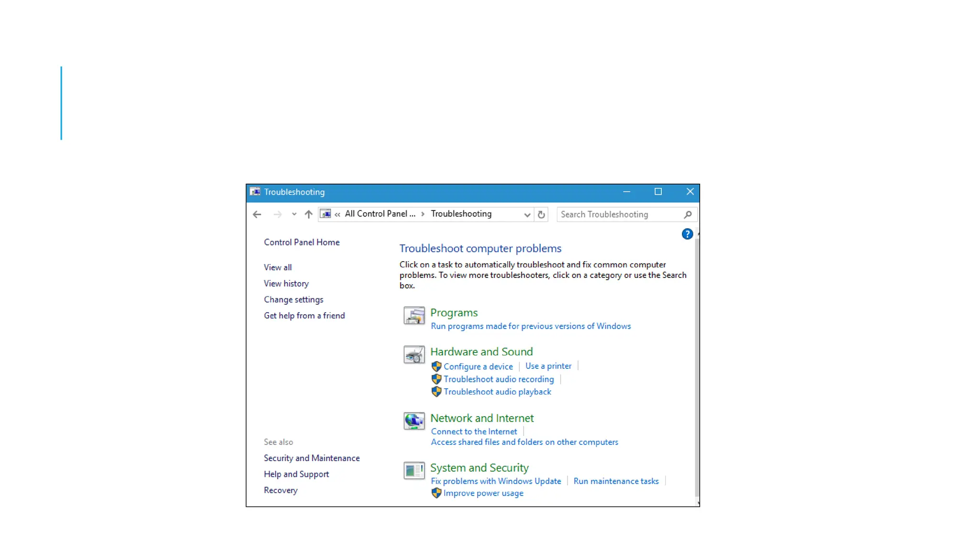Screen dimensions: 980x551
Task: Expand the address bar history dropdown
Action: click(x=527, y=215)
